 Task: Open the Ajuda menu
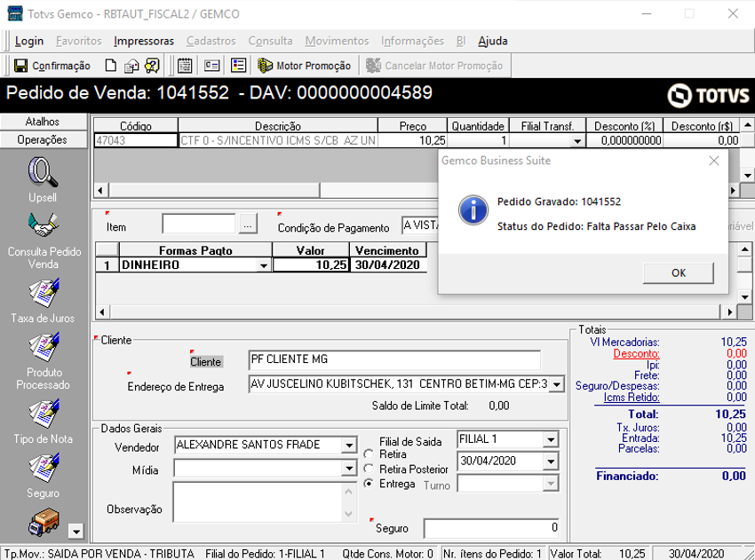pyautogui.click(x=493, y=42)
